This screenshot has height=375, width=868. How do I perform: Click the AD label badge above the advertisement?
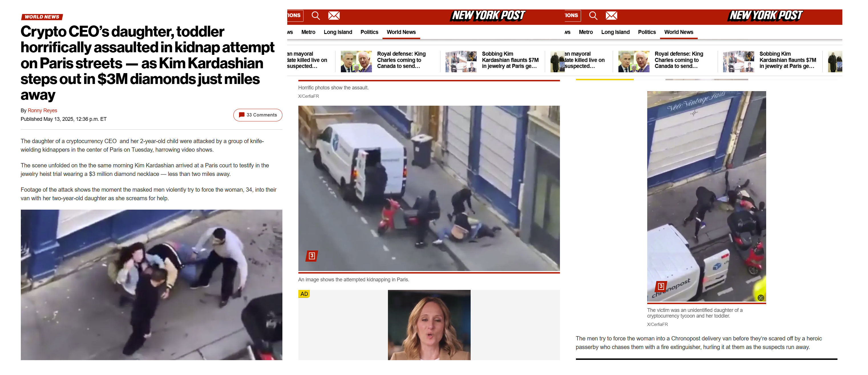tap(304, 294)
